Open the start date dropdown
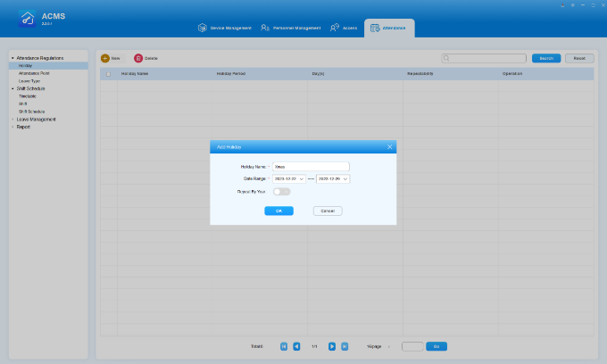This screenshot has height=364, width=607. coord(302,178)
